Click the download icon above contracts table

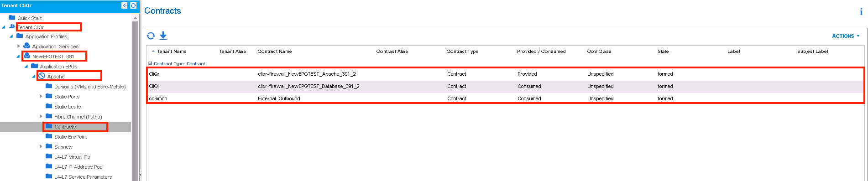163,36
